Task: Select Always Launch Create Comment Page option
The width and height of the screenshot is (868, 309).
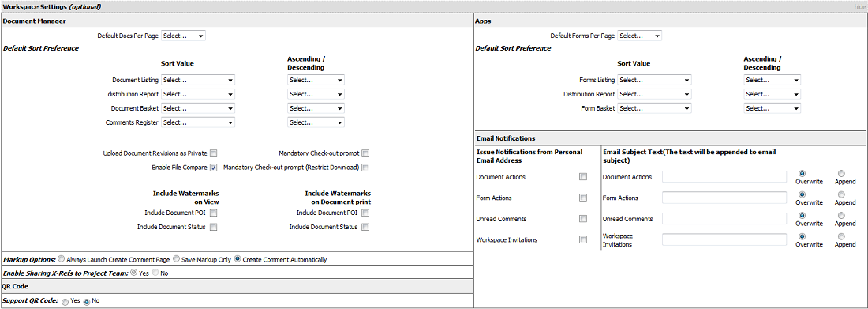Action: (x=62, y=259)
